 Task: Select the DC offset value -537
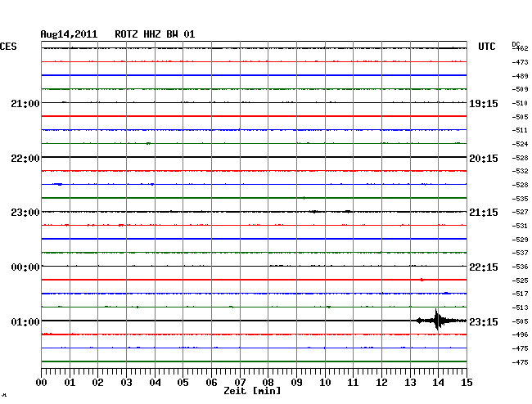[520, 253]
